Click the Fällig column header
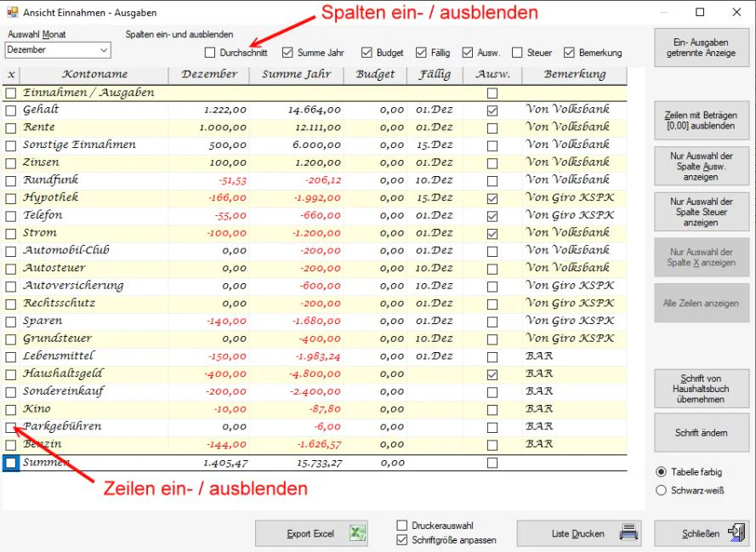756x552 pixels. tap(435, 75)
